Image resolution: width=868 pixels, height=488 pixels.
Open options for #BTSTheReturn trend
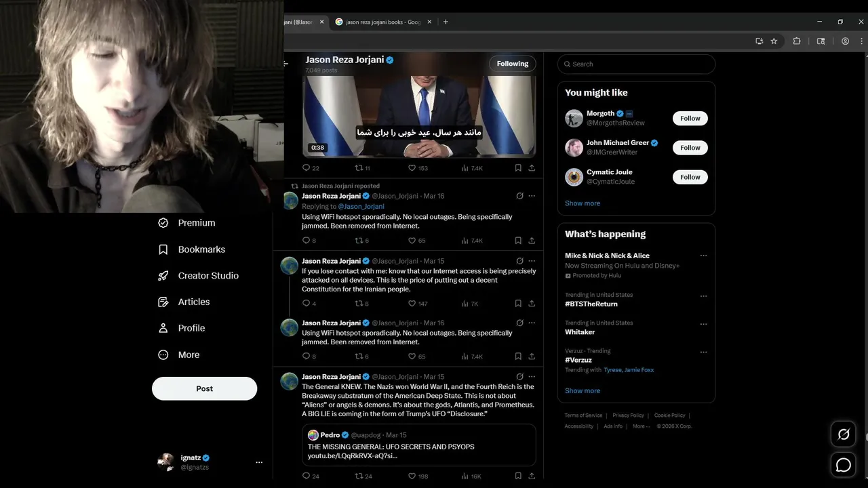click(703, 296)
